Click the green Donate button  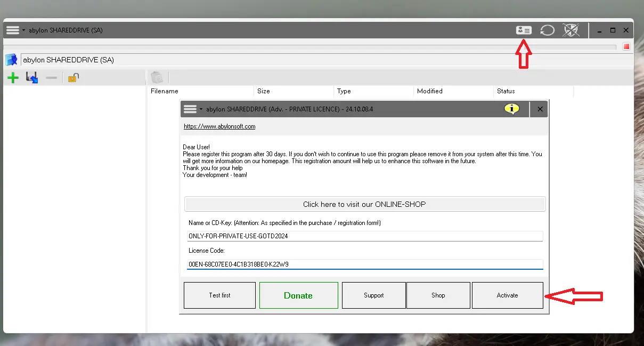tap(298, 295)
